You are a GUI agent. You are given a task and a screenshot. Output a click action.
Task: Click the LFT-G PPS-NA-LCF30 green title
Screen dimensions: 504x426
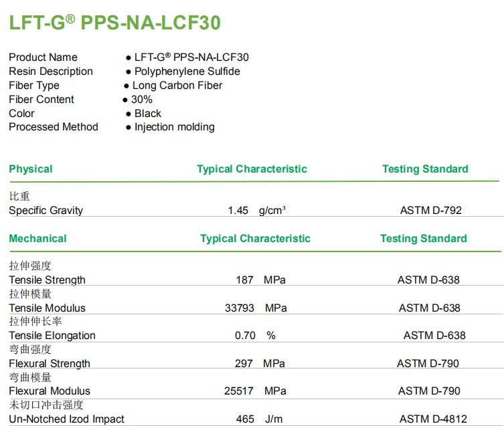click(x=114, y=23)
